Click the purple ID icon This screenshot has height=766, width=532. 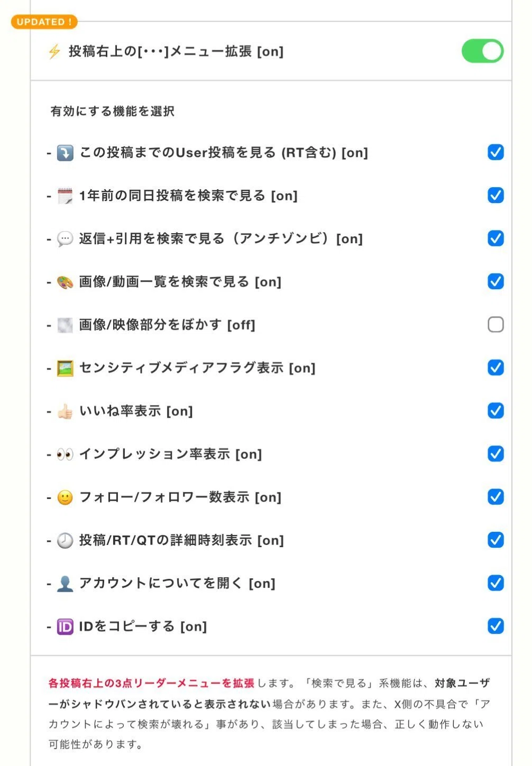65,626
